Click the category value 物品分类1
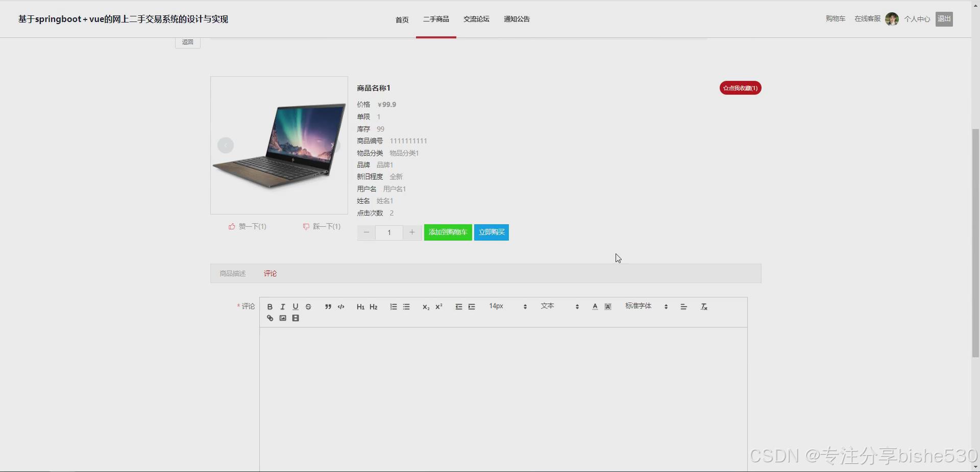 point(404,153)
